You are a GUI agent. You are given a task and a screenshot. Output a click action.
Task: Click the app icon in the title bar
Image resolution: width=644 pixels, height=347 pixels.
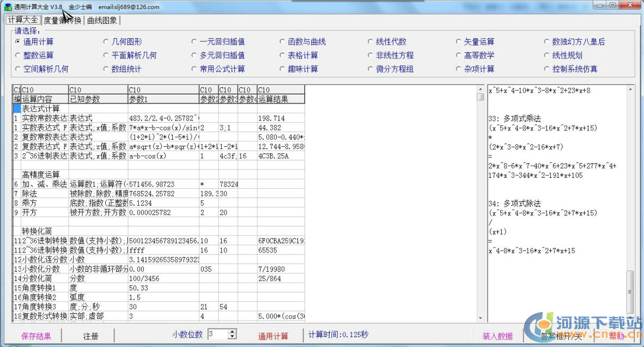[8, 7]
